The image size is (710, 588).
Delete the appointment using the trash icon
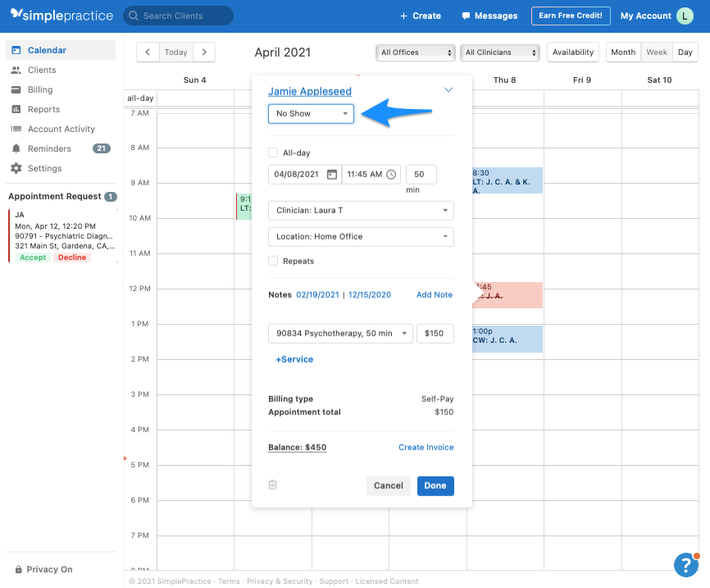click(x=273, y=485)
